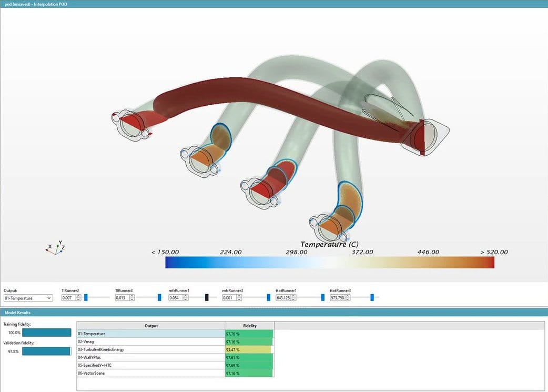Click the mfrRunner3 value field 0.001
548x392 pixels.
pyautogui.click(x=229, y=298)
